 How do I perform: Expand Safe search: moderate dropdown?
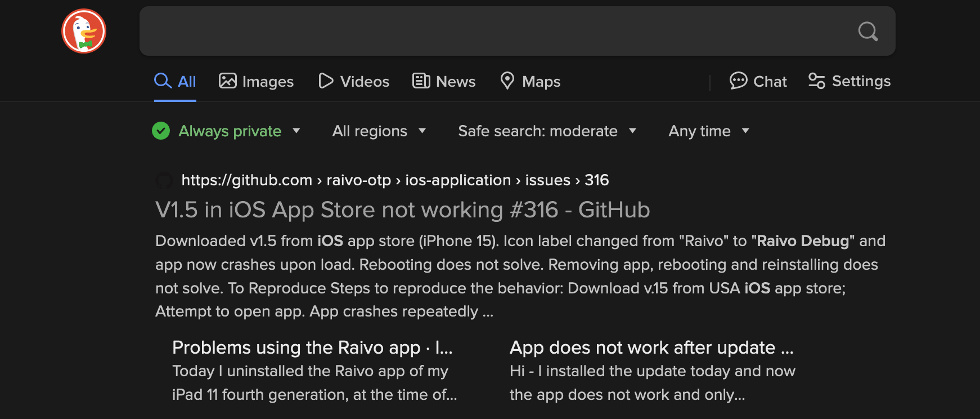tap(546, 131)
